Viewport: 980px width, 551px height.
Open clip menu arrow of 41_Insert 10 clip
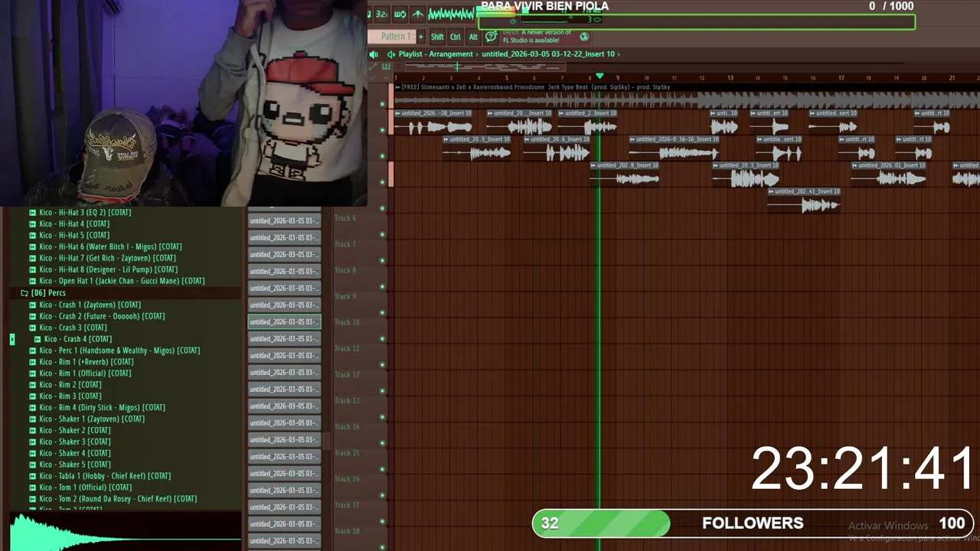tap(772, 191)
